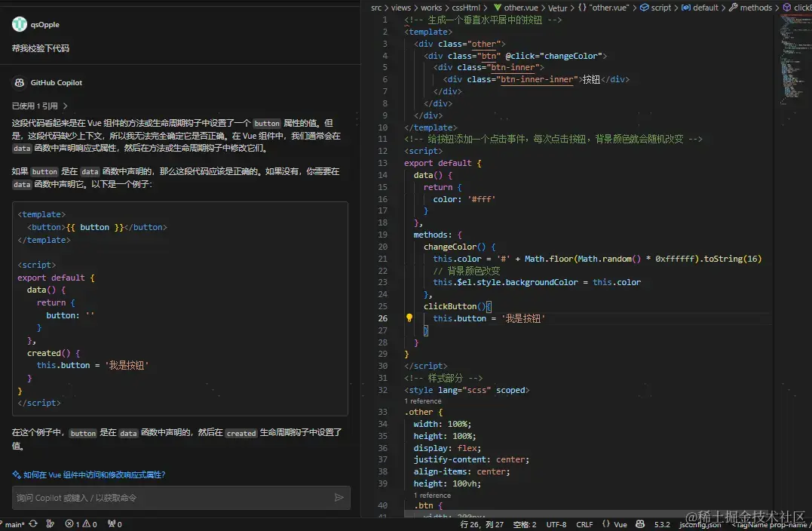Viewport: 812px width, 531px height.
Task: Click the GitHub Copilot avatar icon
Action: click(19, 82)
